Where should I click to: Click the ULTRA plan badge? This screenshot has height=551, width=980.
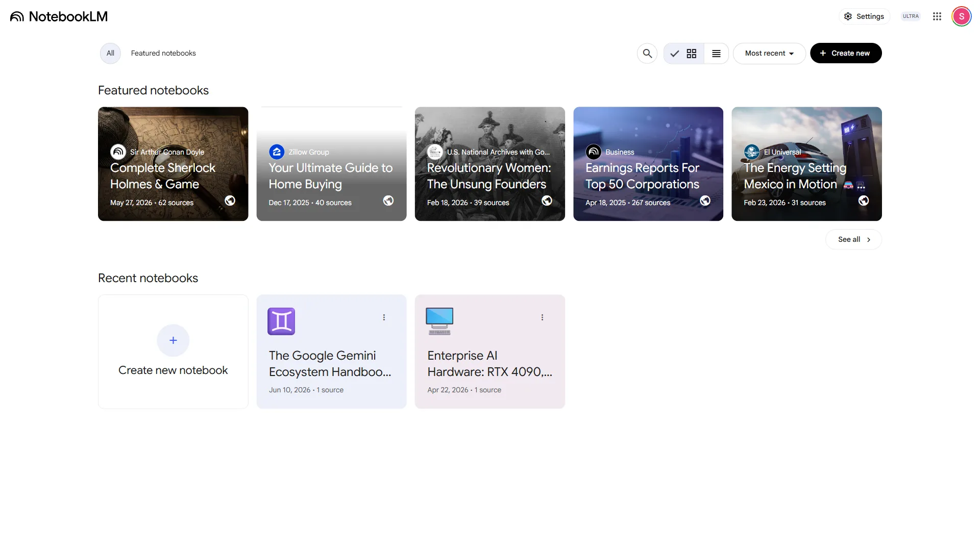pyautogui.click(x=911, y=16)
